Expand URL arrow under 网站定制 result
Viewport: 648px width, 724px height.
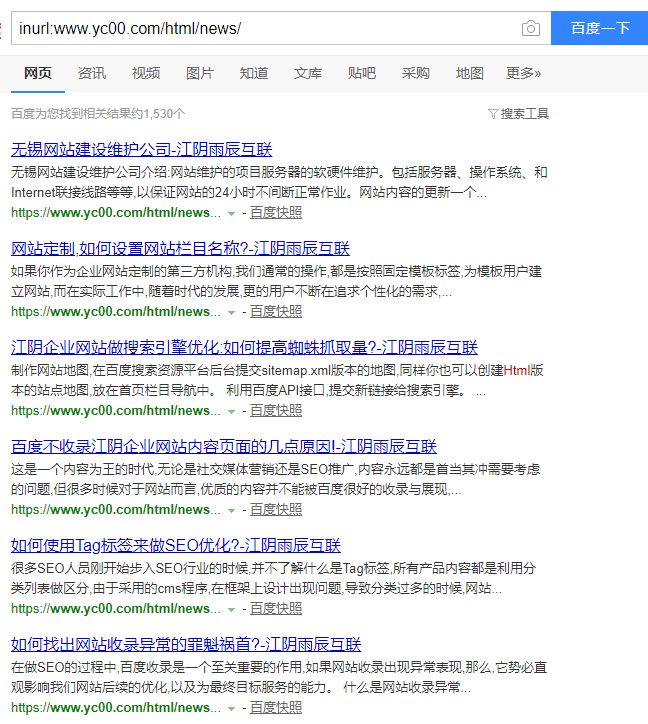pyautogui.click(x=232, y=313)
